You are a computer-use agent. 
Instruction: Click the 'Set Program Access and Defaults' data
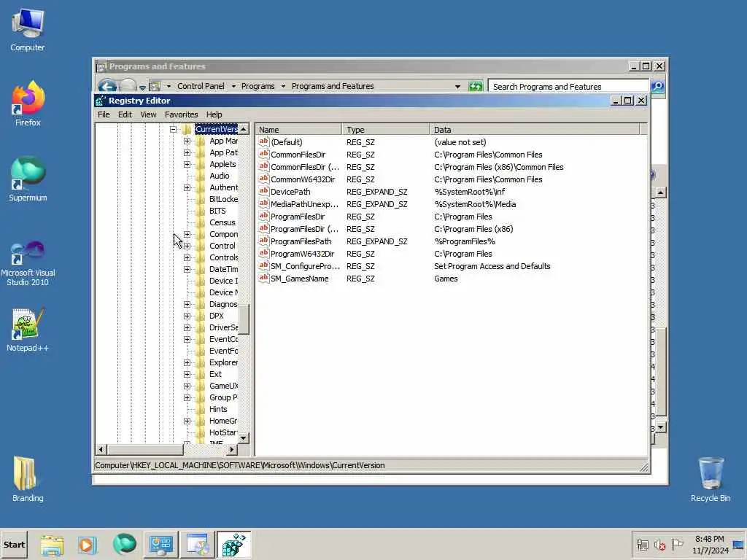tap(492, 266)
